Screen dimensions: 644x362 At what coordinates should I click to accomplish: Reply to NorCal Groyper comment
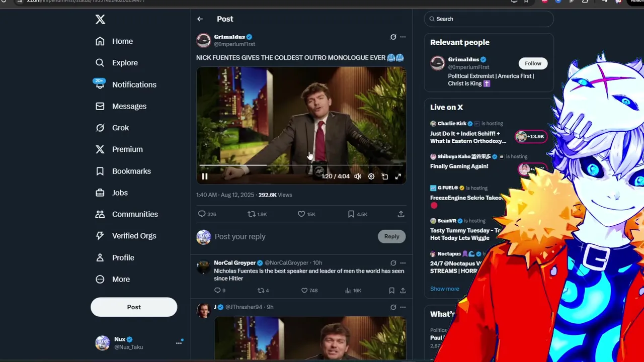click(220, 290)
